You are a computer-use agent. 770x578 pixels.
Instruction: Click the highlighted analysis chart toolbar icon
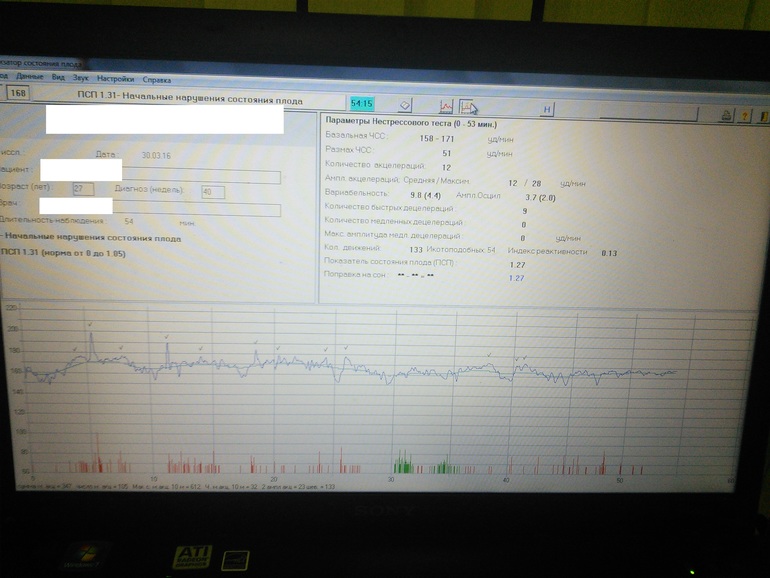(x=468, y=107)
